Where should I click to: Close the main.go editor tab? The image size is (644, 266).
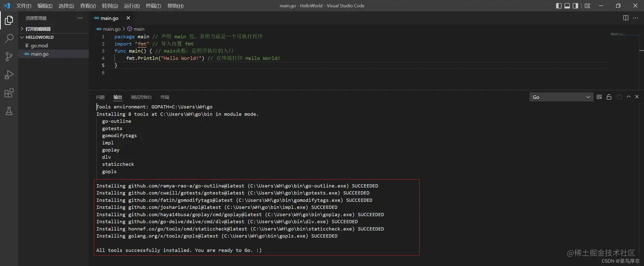[128, 18]
